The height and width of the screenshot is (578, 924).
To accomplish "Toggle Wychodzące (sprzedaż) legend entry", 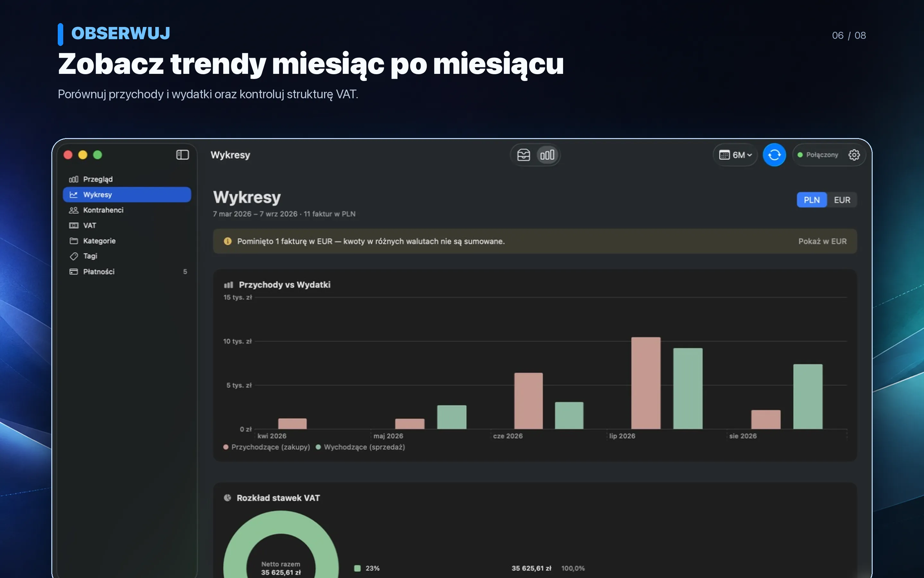I will click(x=360, y=447).
